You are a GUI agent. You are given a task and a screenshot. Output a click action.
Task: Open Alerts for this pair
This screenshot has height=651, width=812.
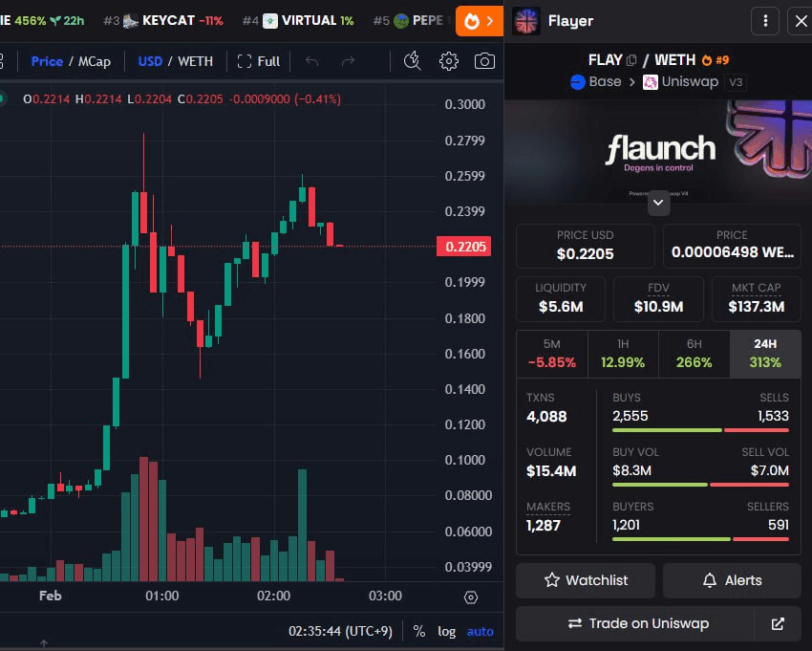point(733,580)
